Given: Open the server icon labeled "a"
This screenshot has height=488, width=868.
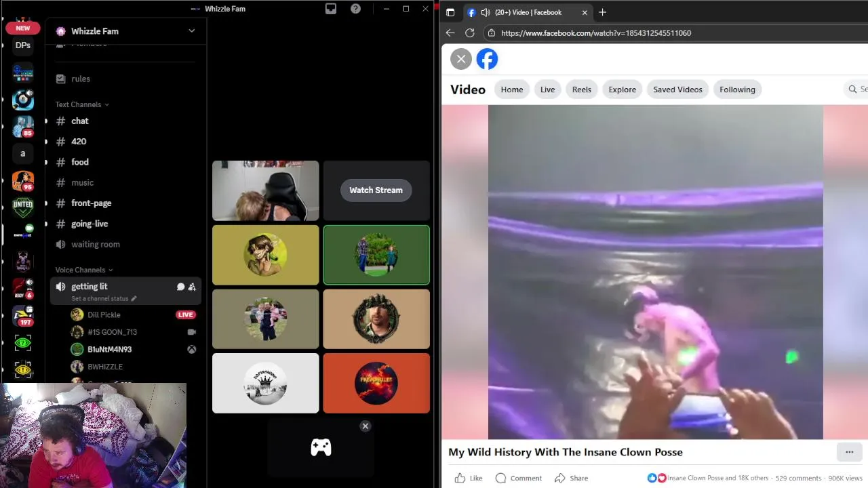Looking at the screenshot, I should 23,153.
